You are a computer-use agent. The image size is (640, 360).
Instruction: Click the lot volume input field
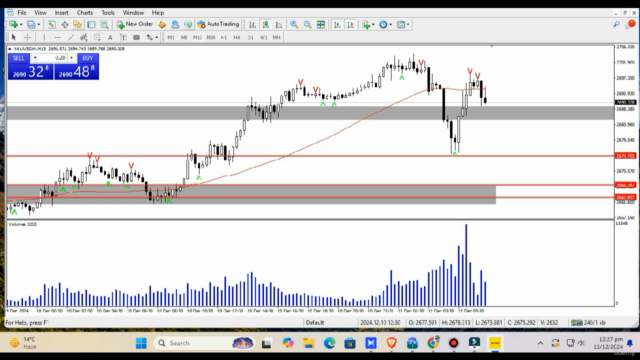pyautogui.click(x=53, y=58)
